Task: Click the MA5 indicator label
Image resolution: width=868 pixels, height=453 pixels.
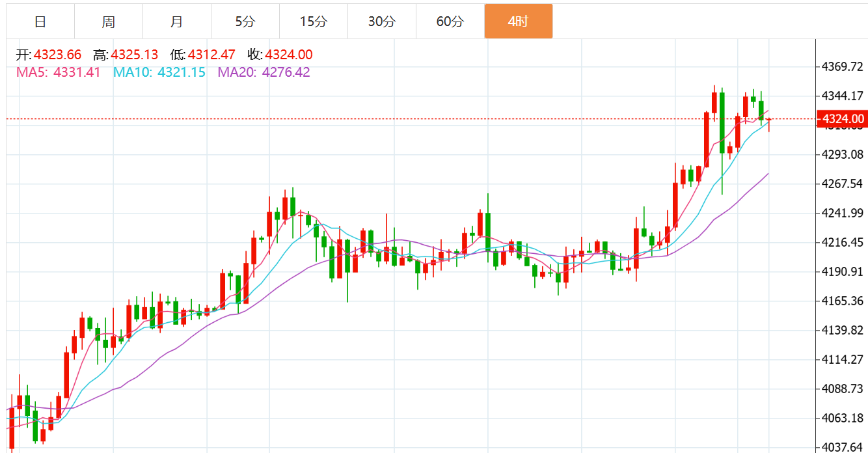Action: pyautogui.click(x=59, y=72)
